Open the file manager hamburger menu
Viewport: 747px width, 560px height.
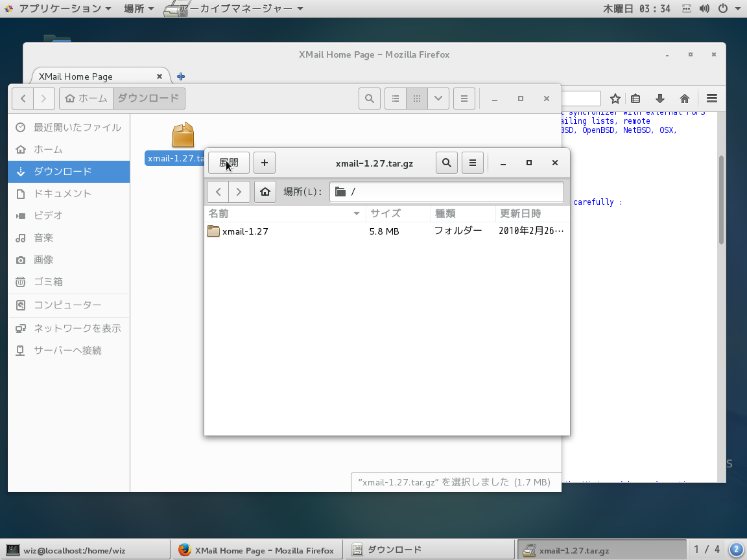point(464,99)
